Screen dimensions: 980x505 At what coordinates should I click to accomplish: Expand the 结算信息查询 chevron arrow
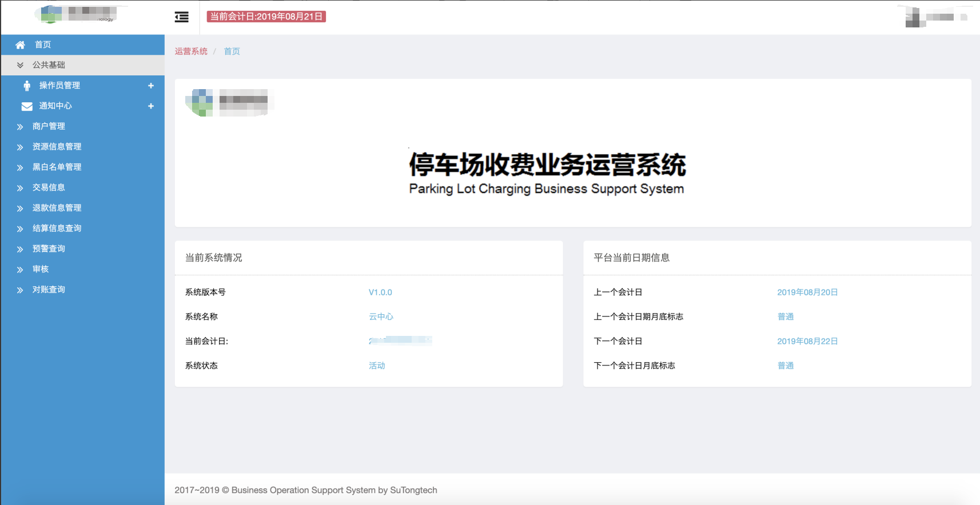pos(20,229)
